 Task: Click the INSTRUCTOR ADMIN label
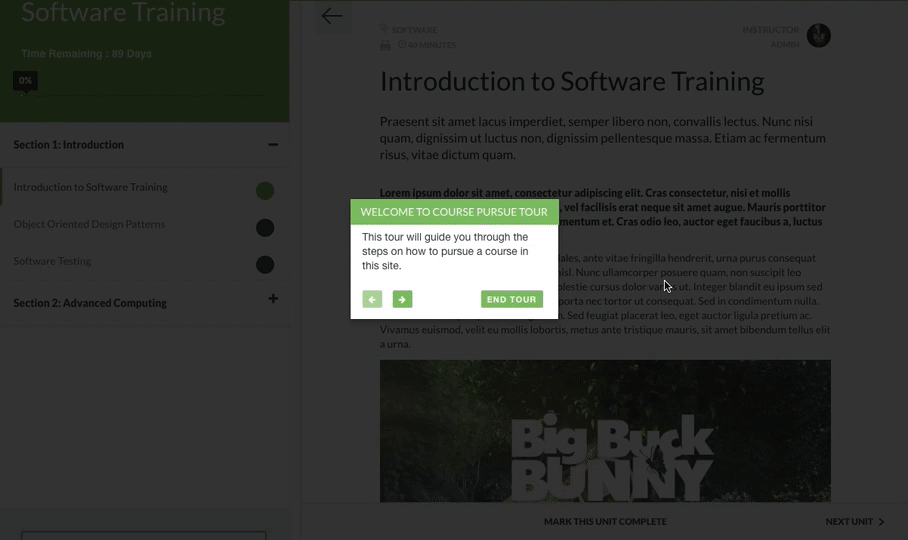[771, 37]
